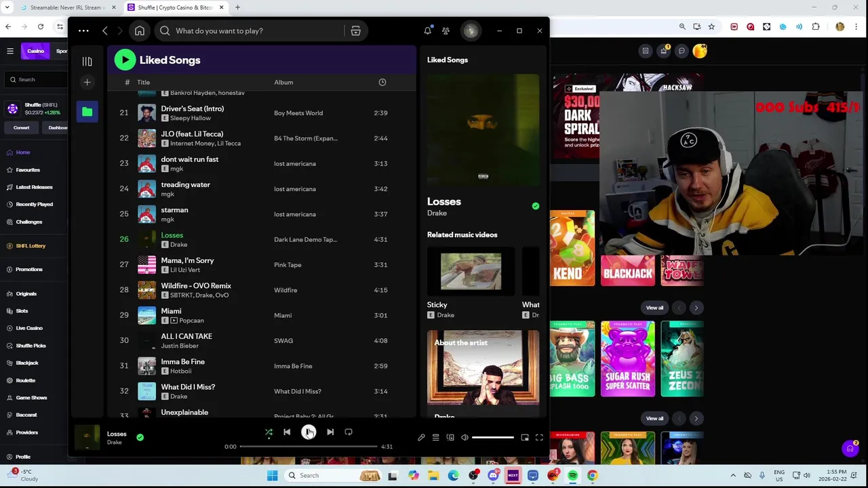
Task: Play the Liked Songs playlist with the green button
Action: click(125, 60)
